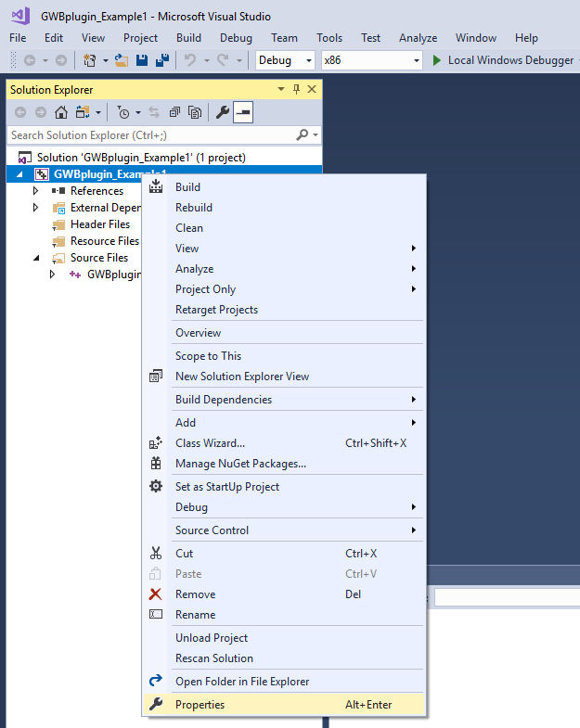This screenshot has width=580, height=728.
Task: Click the Navigate Forward toolbar icon
Action: tap(61, 60)
